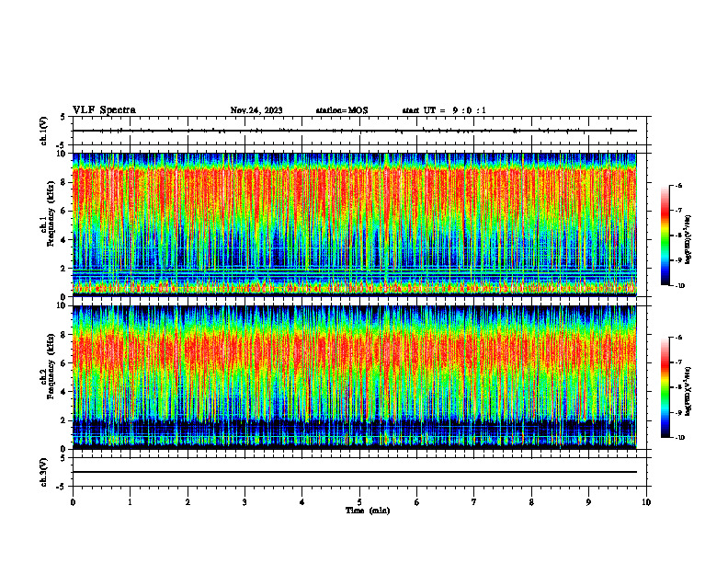Click the time axis tick label "3"

245,502
